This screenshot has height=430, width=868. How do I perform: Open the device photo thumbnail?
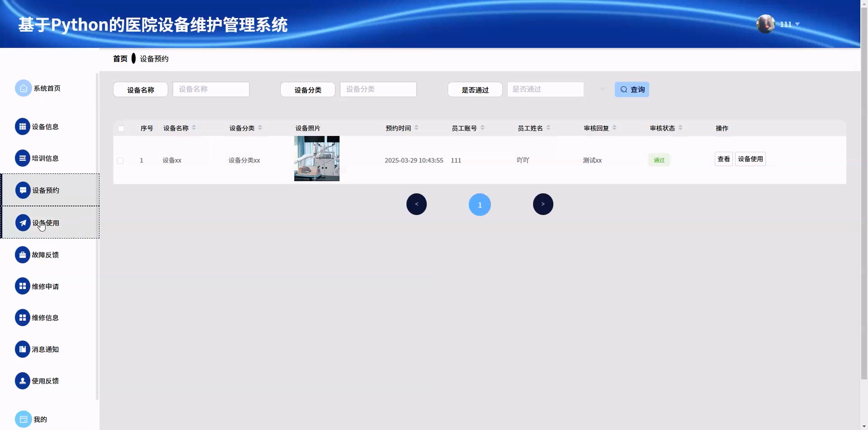coord(316,158)
